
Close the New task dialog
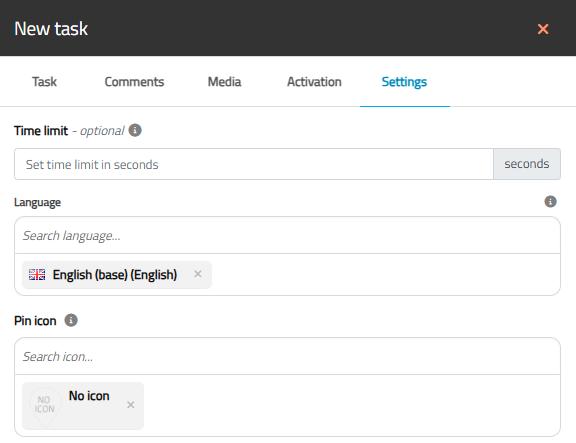[543, 29]
